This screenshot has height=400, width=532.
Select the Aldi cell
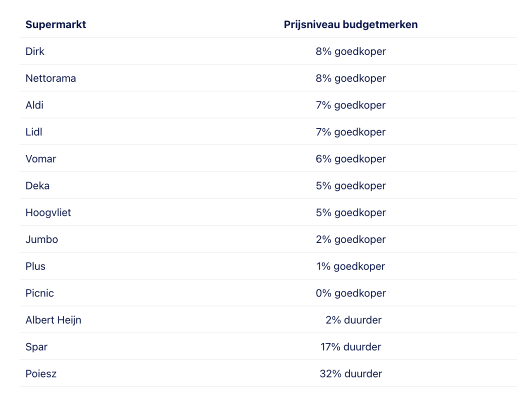coord(34,105)
